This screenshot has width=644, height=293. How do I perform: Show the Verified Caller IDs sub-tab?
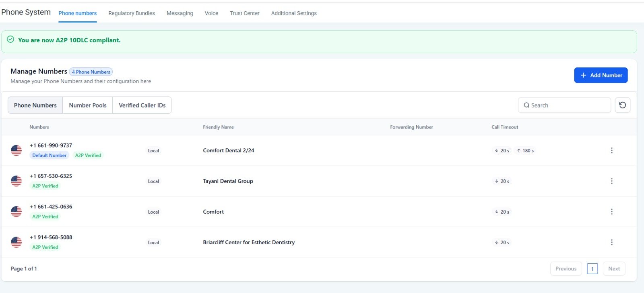coord(142,105)
